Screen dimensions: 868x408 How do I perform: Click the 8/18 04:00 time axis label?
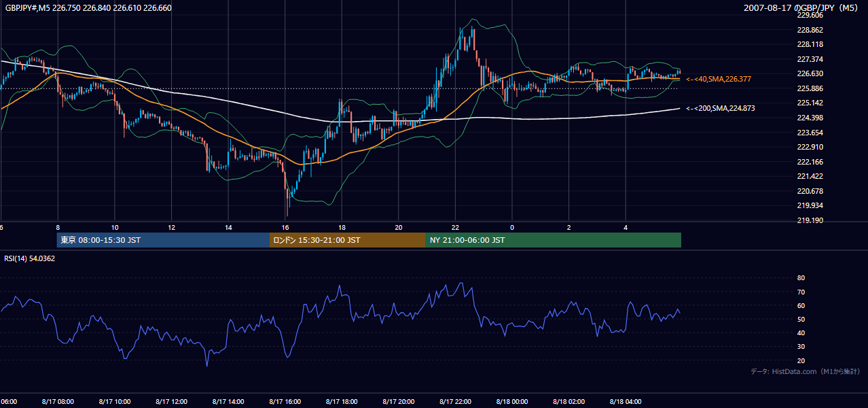pos(626,402)
